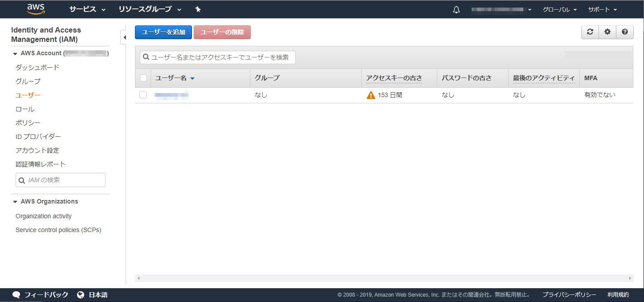
Task: Click magnifier icon in IAM search box
Action: [22, 180]
